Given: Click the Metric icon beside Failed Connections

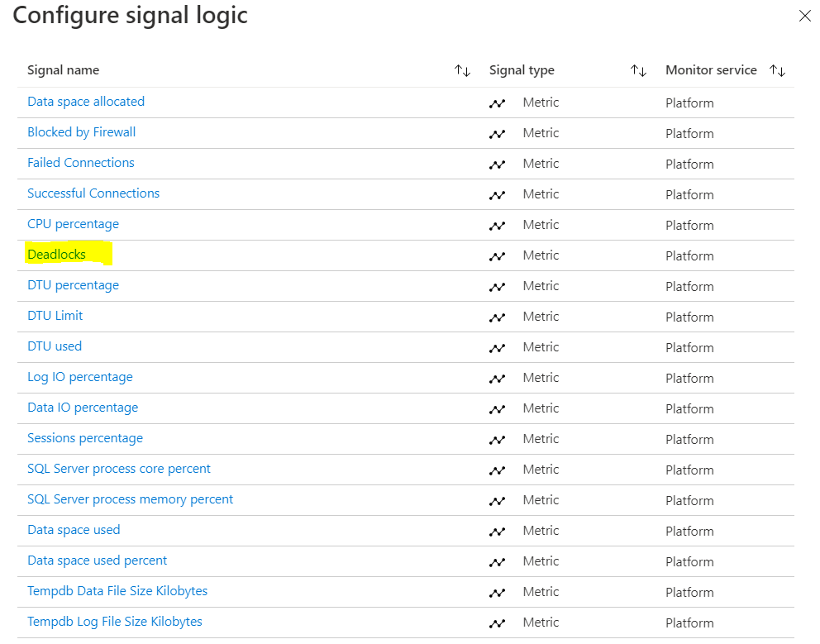Looking at the screenshot, I should 498,163.
